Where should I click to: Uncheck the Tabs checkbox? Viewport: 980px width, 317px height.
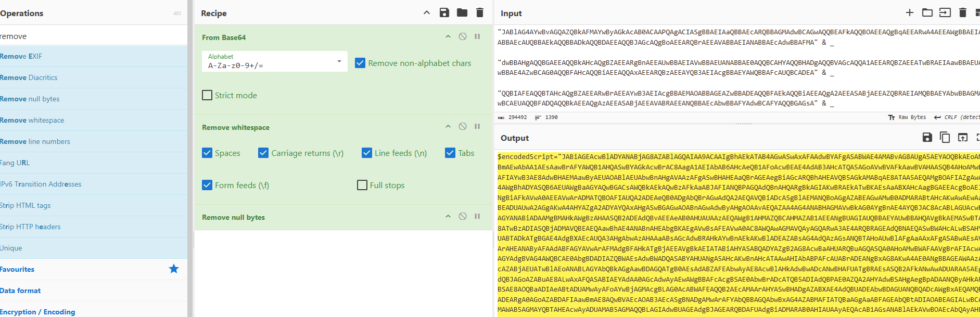point(450,153)
